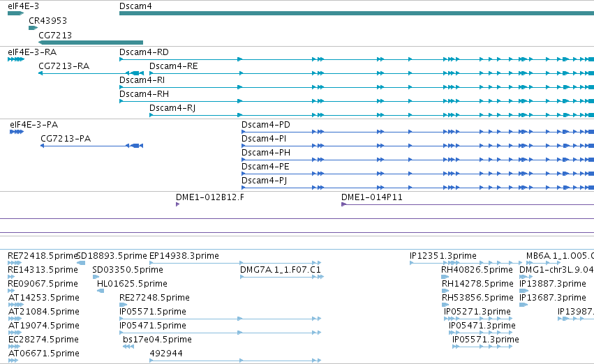This screenshot has width=594, height=364.
Task: Click EST label IP13687.3prime
Action: [x=553, y=298]
